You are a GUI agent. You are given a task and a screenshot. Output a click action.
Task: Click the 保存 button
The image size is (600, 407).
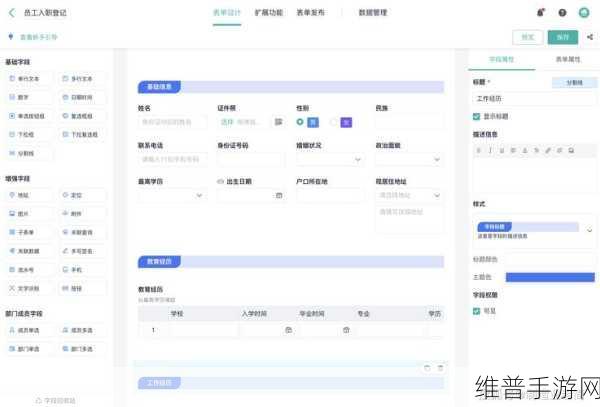click(563, 37)
